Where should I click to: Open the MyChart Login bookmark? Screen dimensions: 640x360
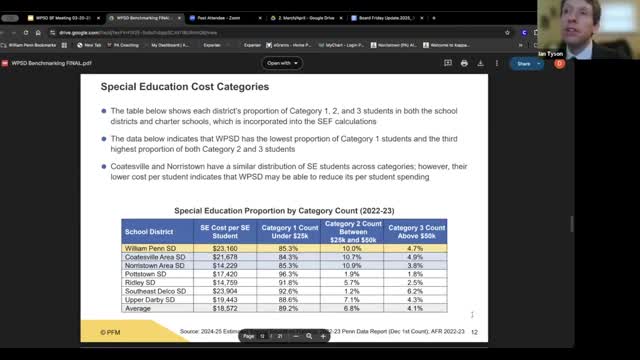click(341, 45)
